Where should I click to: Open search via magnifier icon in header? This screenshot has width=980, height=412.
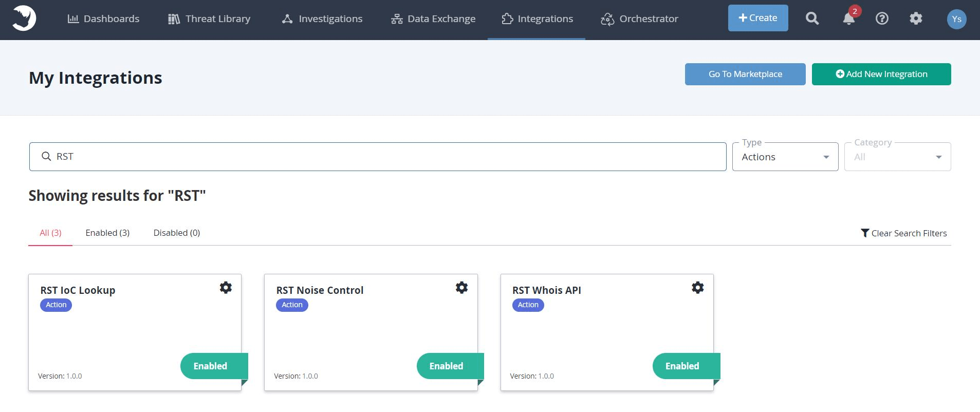(812, 18)
